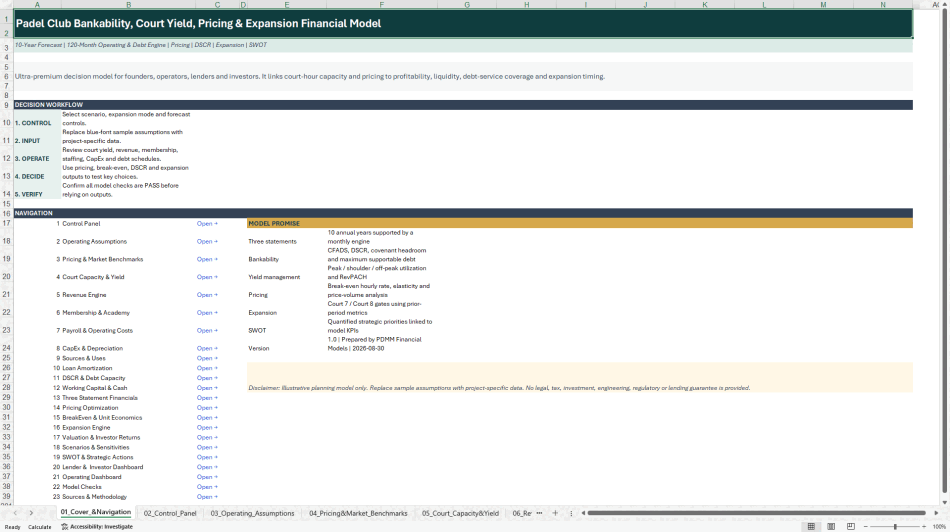Click Open link beside Model Checks

(207, 487)
